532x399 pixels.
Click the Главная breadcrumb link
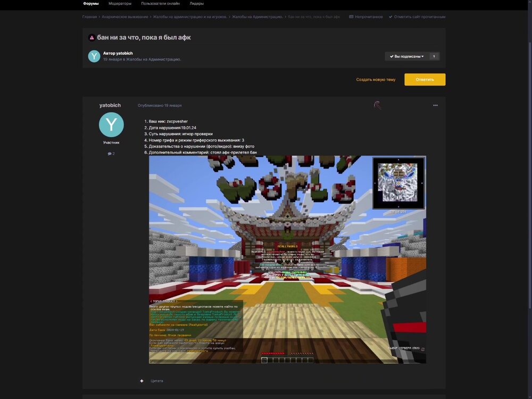pyautogui.click(x=89, y=16)
